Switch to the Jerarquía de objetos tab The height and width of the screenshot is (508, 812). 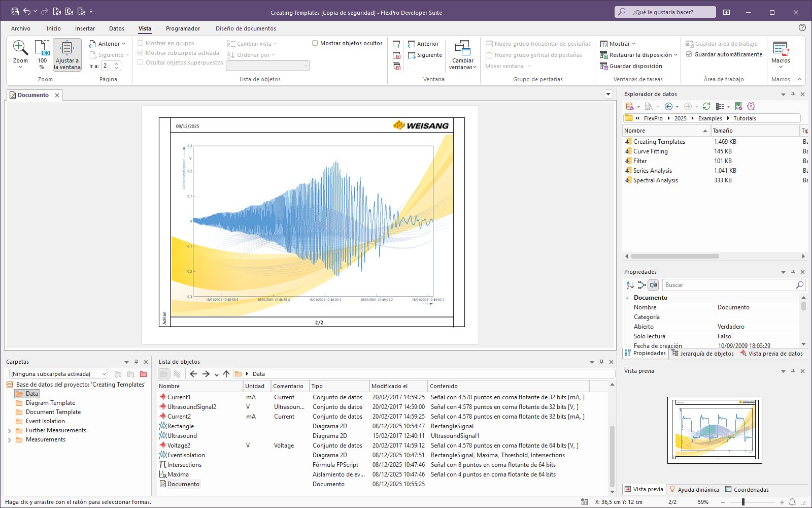(x=703, y=354)
